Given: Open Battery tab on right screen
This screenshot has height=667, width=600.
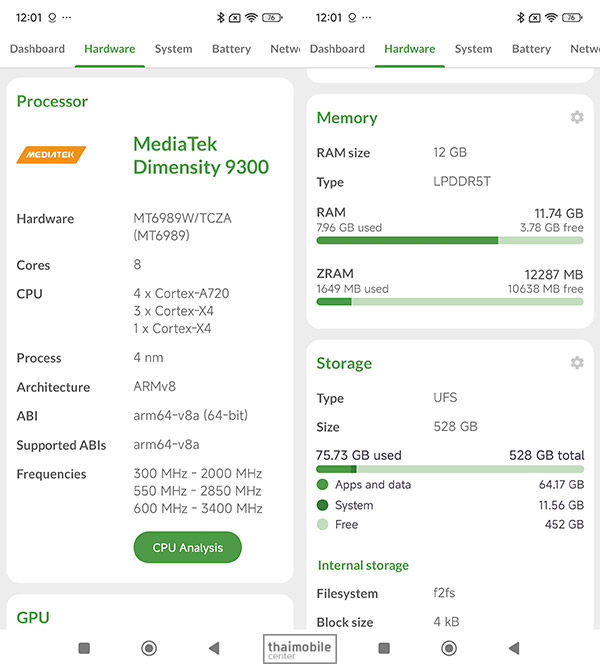Looking at the screenshot, I should click(x=531, y=49).
